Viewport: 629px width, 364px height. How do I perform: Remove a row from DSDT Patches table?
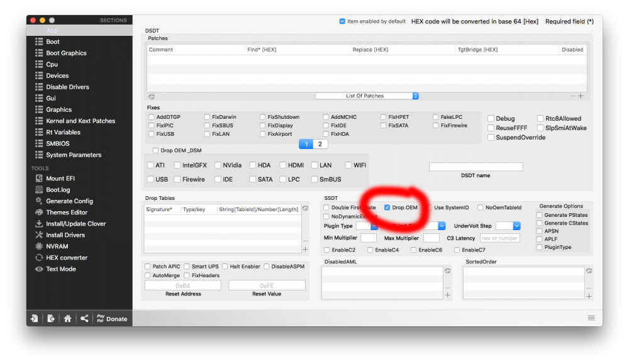[573, 96]
